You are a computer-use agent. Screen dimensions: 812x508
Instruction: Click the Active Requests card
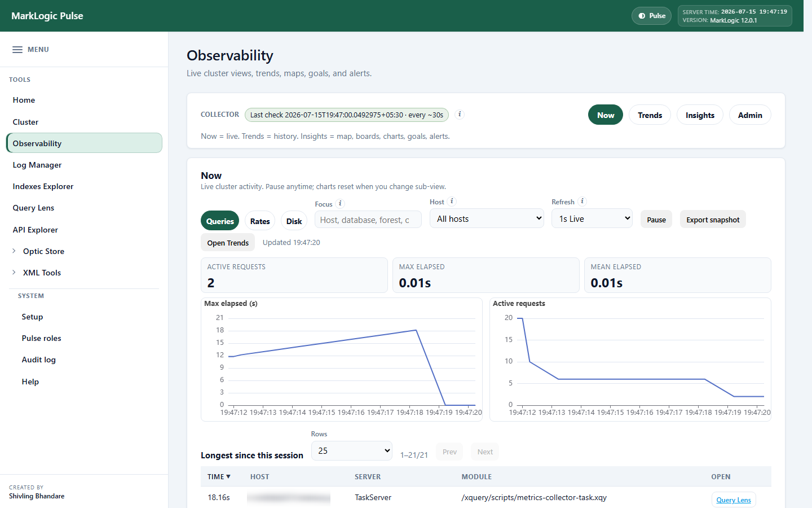click(294, 275)
